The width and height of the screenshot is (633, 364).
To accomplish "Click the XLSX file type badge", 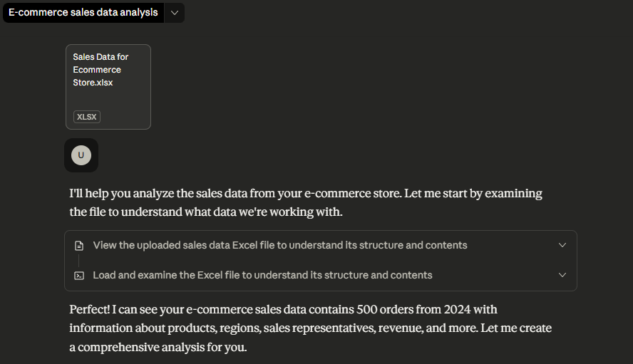I will (x=86, y=117).
